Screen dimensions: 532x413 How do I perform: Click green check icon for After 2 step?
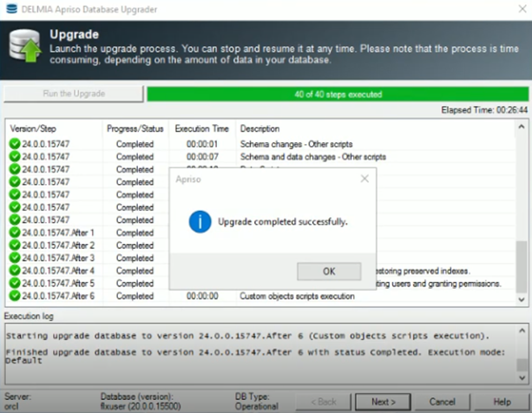click(x=15, y=245)
